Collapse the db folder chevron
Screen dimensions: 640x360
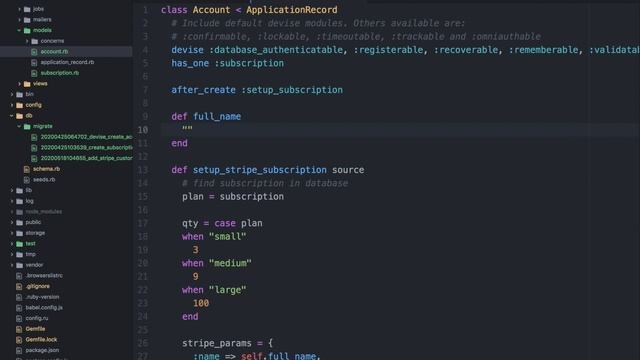(11, 116)
